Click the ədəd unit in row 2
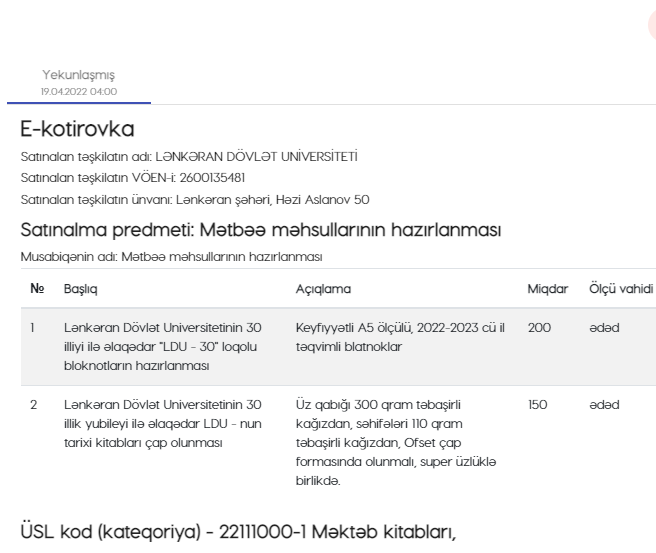Image resolution: width=656 pixels, height=553 pixels. pos(604,405)
